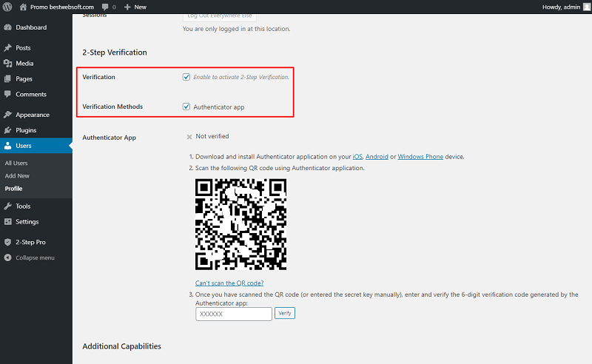Click the 'You are only logged in' text
Screen dimensions: 592x364
click(x=236, y=29)
